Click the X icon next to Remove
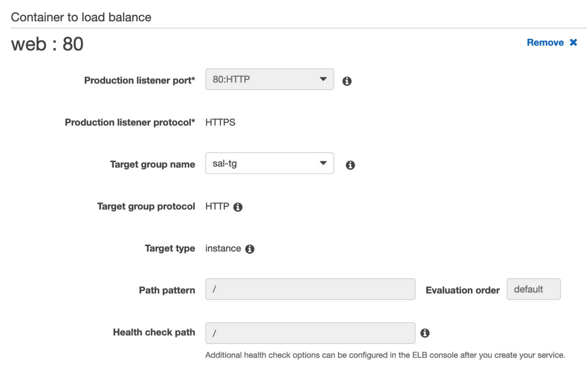This screenshot has height=392, width=587. tap(574, 42)
